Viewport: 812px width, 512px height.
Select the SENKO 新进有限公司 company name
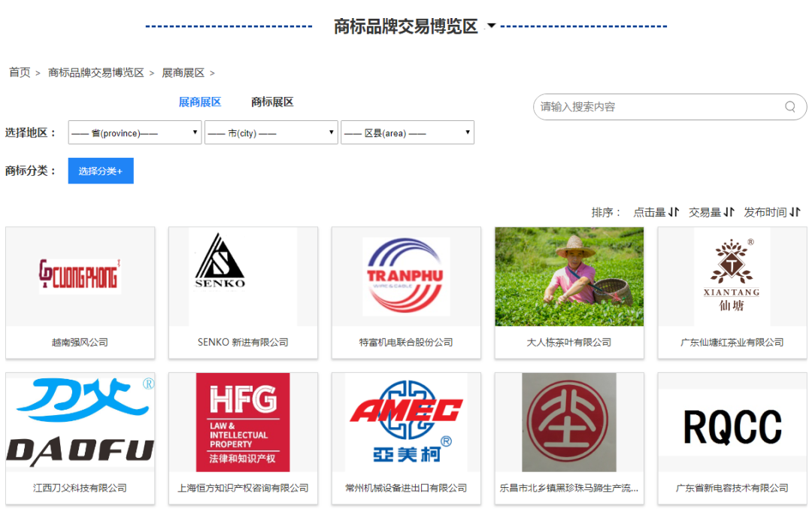pyautogui.click(x=243, y=342)
